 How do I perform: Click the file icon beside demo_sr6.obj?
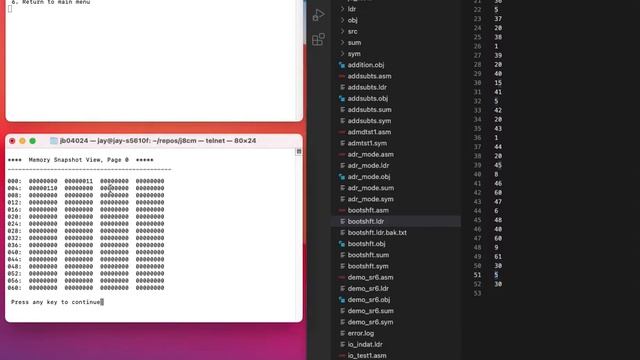pyautogui.click(x=342, y=300)
